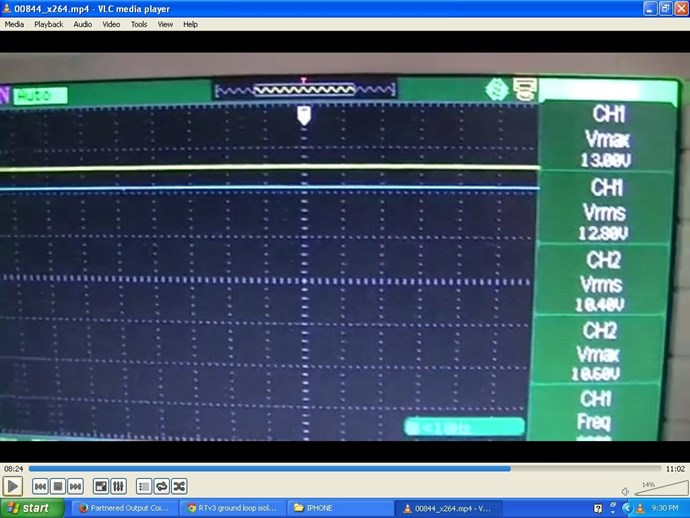Toggle fullscreen video mode

click(x=101, y=486)
